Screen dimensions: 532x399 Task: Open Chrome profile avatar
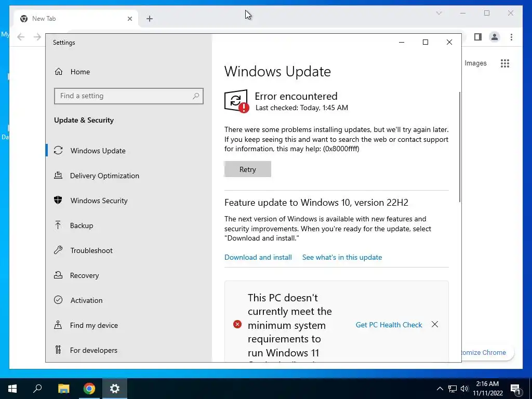pyautogui.click(x=495, y=37)
